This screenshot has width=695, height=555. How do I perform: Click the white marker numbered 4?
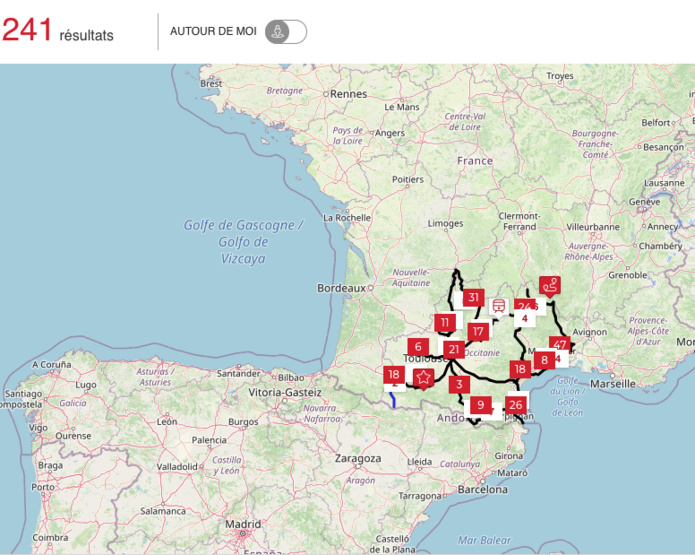pyautogui.click(x=525, y=319)
